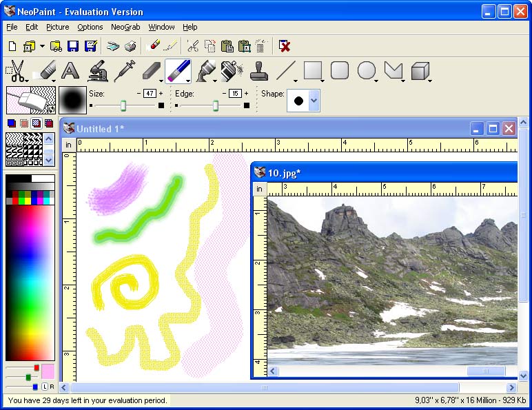
Task: Toggle the L mouse button color
Action: coord(45,387)
